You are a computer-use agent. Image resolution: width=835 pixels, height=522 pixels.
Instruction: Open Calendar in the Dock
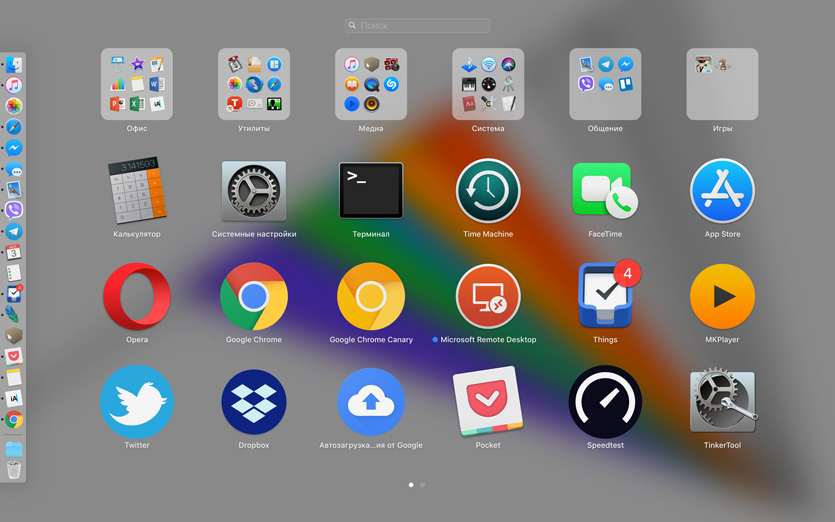coord(14,252)
